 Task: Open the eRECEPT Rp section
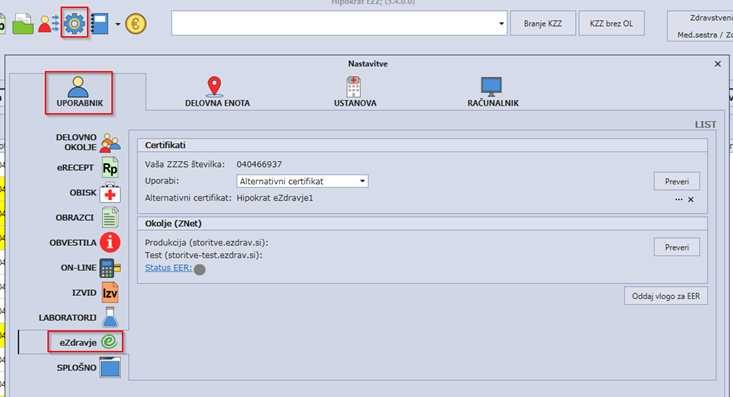88,167
